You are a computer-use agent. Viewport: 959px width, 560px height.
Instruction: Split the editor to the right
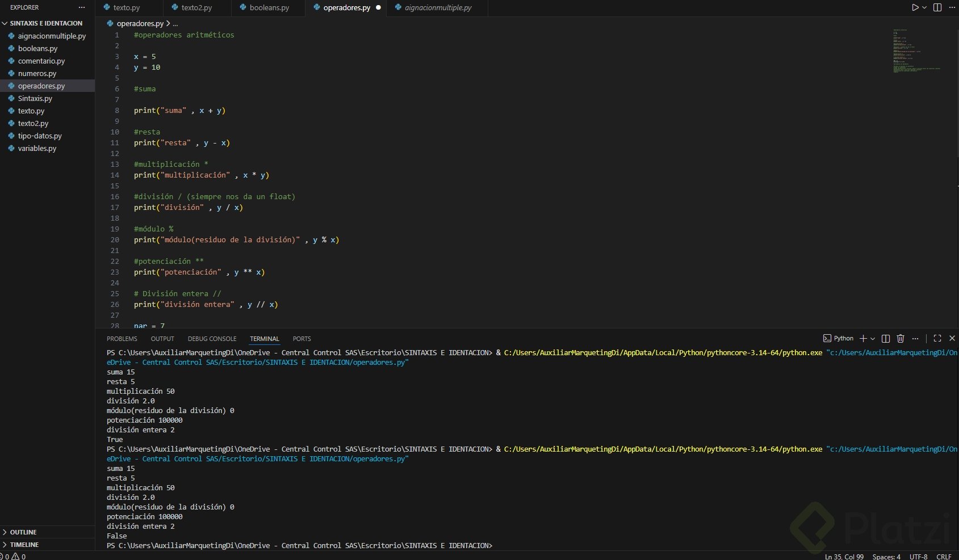pyautogui.click(x=937, y=7)
